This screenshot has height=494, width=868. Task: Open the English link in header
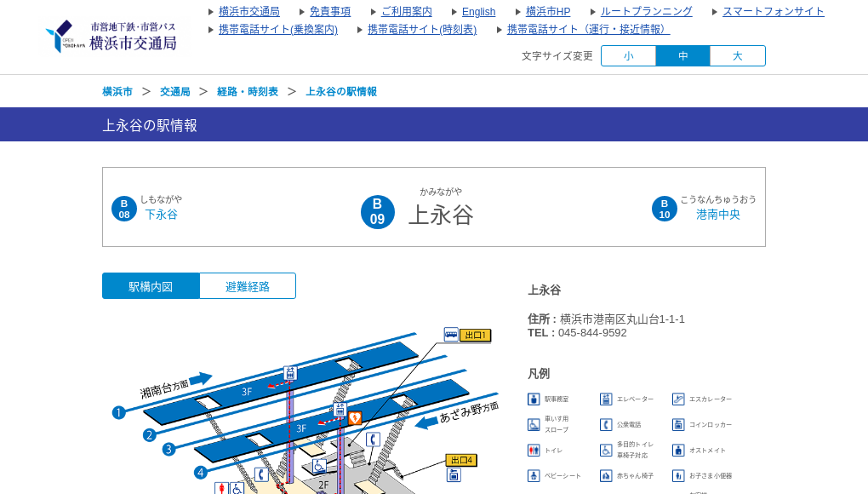pyautogui.click(x=478, y=12)
